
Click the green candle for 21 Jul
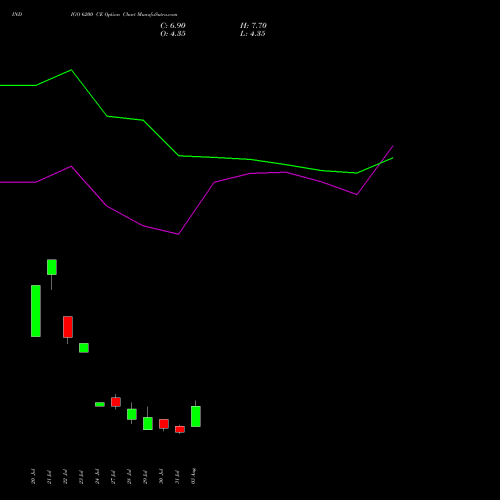click(x=52, y=267)
